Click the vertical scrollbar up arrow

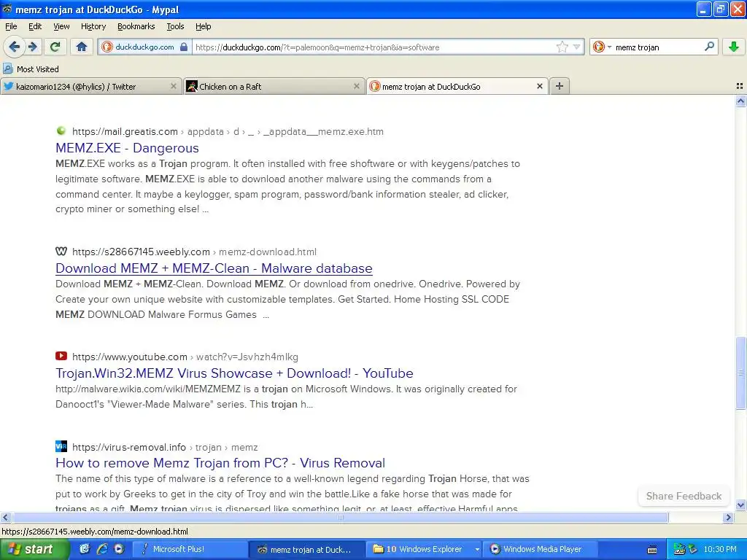[740, 101]
